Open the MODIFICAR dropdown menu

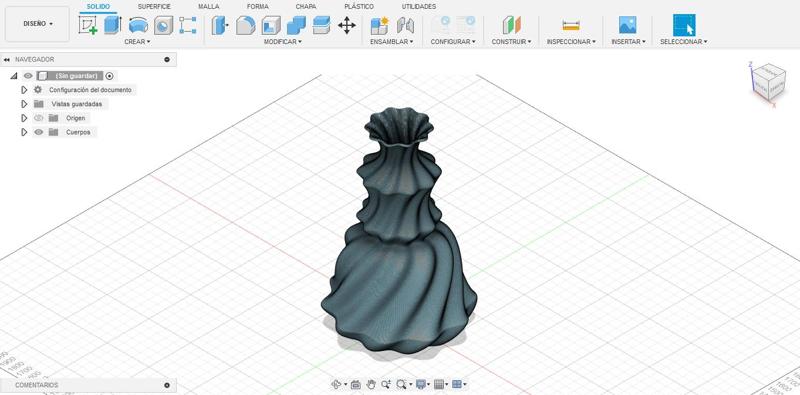pos(283,42)
